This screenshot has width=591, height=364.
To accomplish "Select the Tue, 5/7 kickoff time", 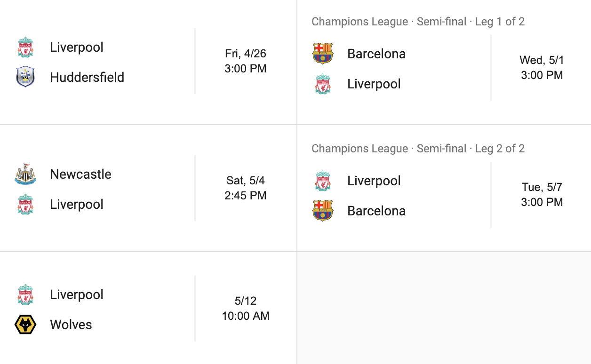I will 542,195.
